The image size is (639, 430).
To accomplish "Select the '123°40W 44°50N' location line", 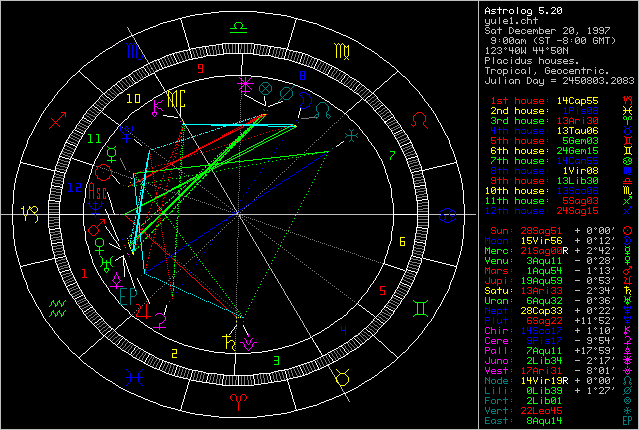I will pos(526,51).
